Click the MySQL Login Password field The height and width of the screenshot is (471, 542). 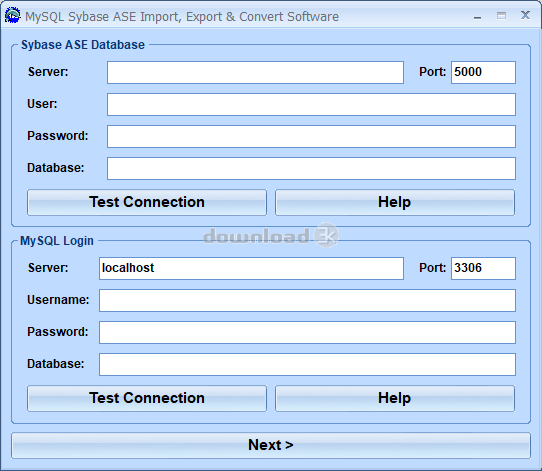point(307,332)
